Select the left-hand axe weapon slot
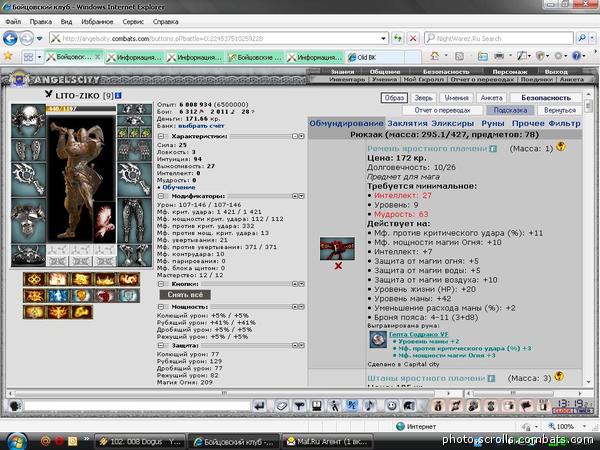600x450 pixels. click(x=28, y=179)
